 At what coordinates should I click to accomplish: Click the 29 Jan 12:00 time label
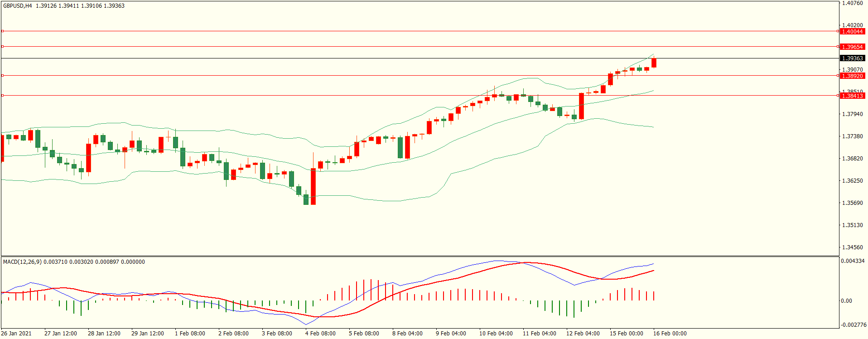(x=148, y=334)
